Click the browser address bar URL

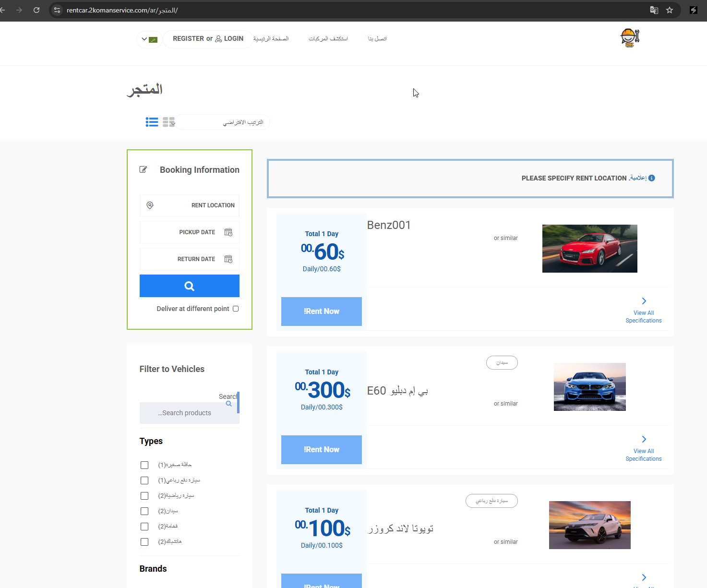click(x=122, y=10)
